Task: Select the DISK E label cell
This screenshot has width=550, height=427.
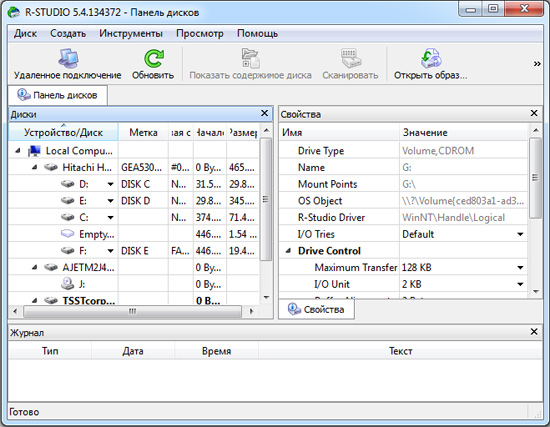Action: coord(143,251)
